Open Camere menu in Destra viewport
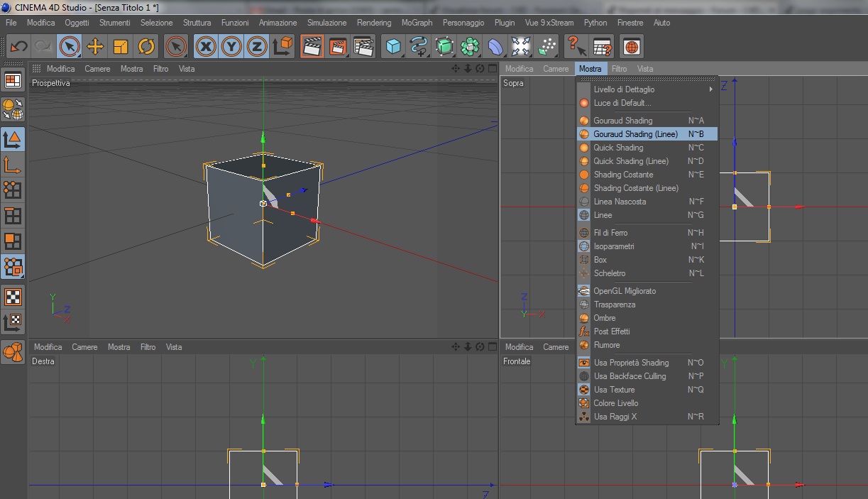The height and width of the screenshot is (499, 868). 84,347
